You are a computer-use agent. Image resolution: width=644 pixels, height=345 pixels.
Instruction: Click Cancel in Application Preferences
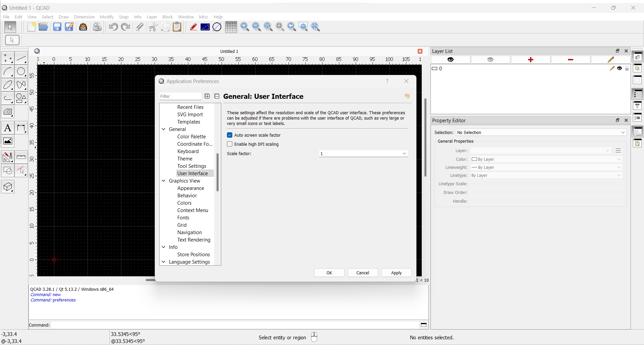point(363,273)
